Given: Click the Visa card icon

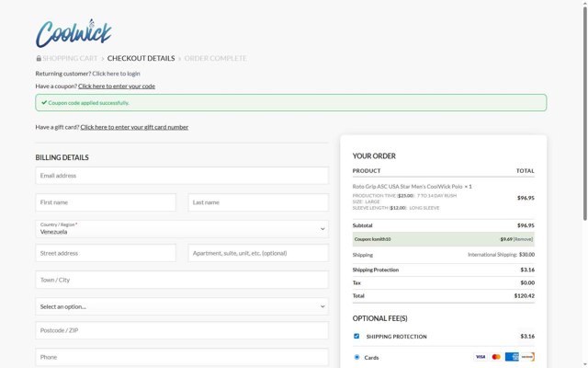Looking at the screenshot, I should pos(480,357).
